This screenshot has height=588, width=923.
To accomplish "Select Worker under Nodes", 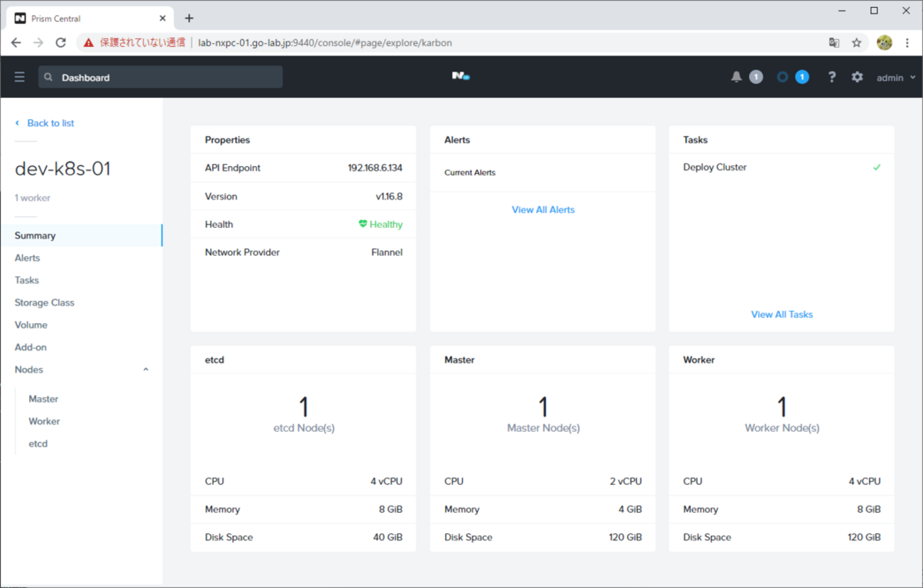I will tap(44, 421).
